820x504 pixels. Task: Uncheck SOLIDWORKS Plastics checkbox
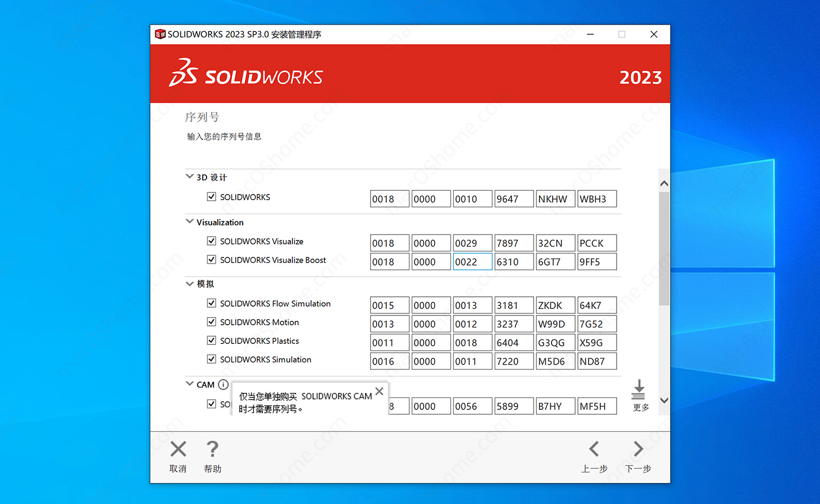(x=212, y=340)
